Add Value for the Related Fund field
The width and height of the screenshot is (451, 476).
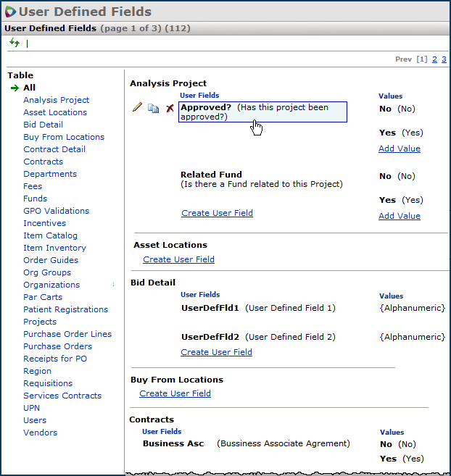pos(399,216)
